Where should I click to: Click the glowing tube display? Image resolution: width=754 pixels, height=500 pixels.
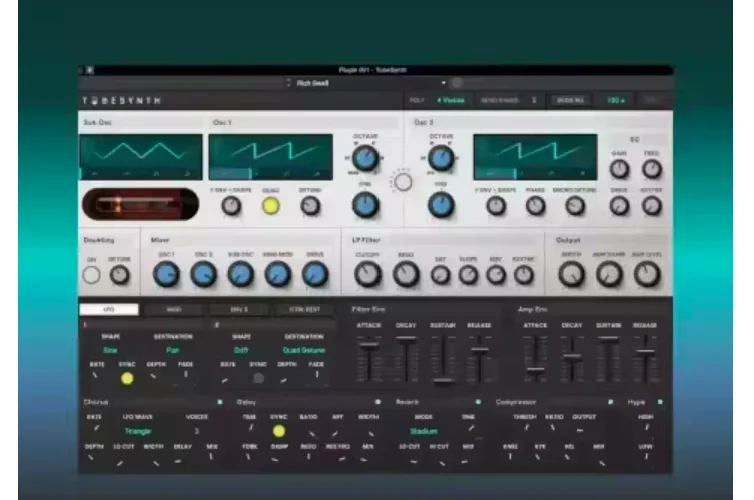coord(140,204)
